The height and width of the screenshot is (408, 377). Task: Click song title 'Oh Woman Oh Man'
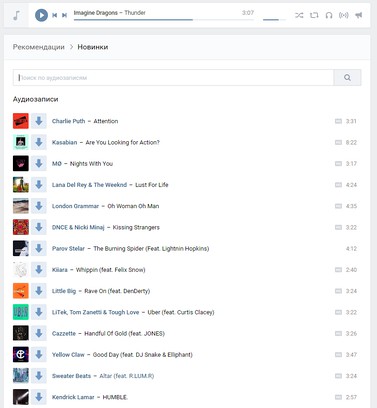133,206
